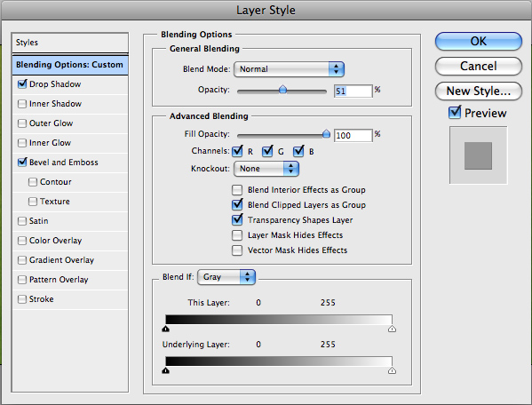Enable Layer Mask Hides Effects
Viewport: 532px width, 405px height.
tap(237, 235)
